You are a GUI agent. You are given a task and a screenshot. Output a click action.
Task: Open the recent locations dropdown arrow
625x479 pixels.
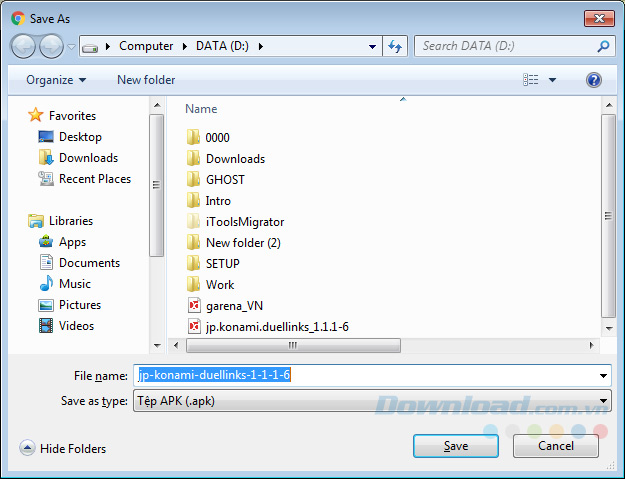coord(71,47)
